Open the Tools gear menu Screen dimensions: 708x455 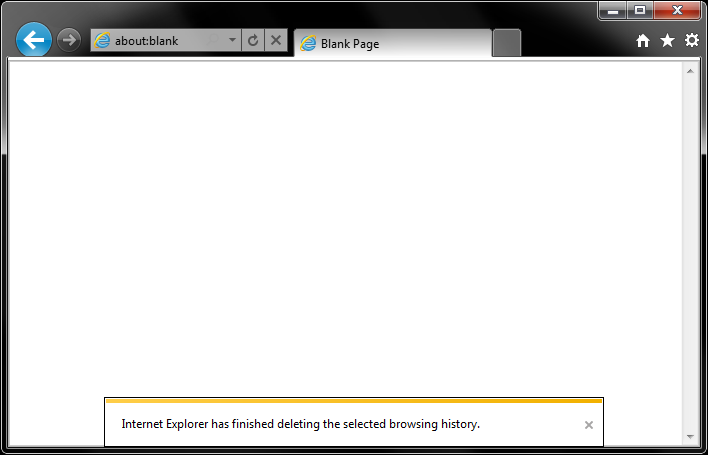click(692, 41)
